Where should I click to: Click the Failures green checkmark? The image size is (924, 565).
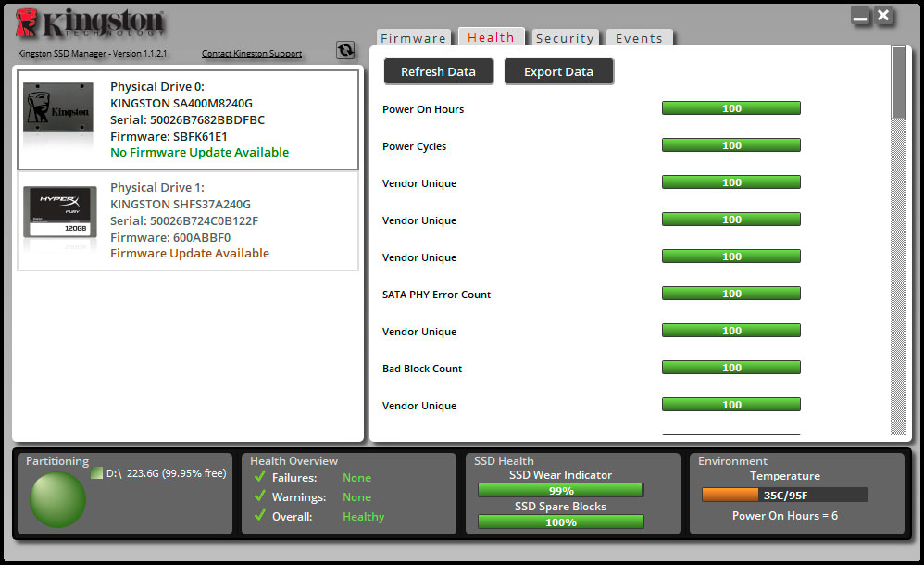tap(259, 478)
